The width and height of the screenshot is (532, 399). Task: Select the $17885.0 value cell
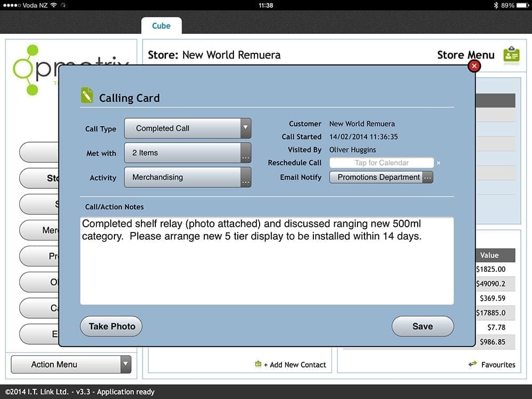(491, 313)
